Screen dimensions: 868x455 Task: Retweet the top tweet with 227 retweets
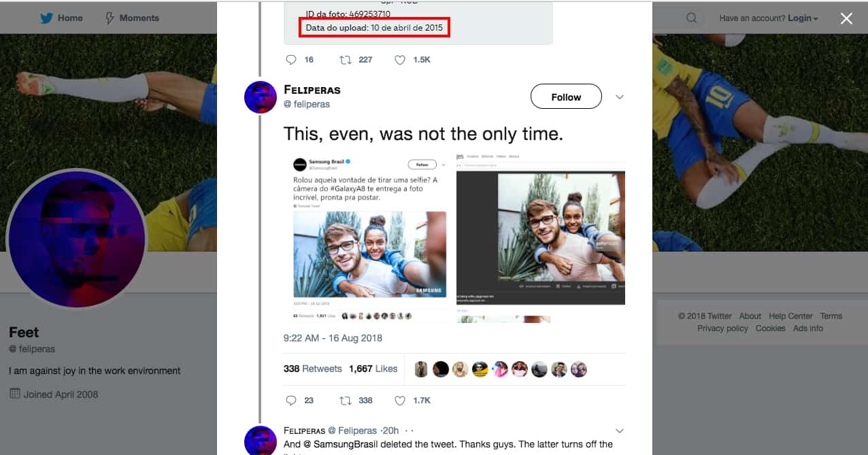(x=346, y=60)
